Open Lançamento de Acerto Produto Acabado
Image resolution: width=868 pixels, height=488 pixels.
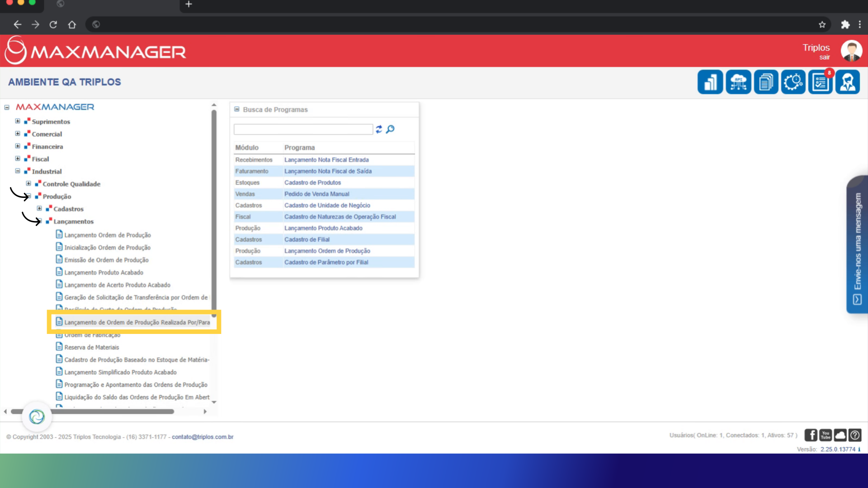[x=117, y=285]
